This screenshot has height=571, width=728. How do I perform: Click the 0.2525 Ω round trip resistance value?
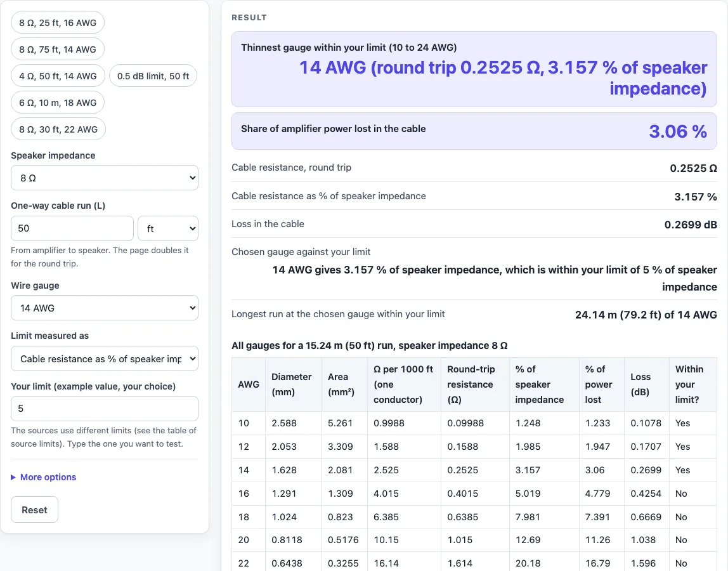tap(693, 168)
